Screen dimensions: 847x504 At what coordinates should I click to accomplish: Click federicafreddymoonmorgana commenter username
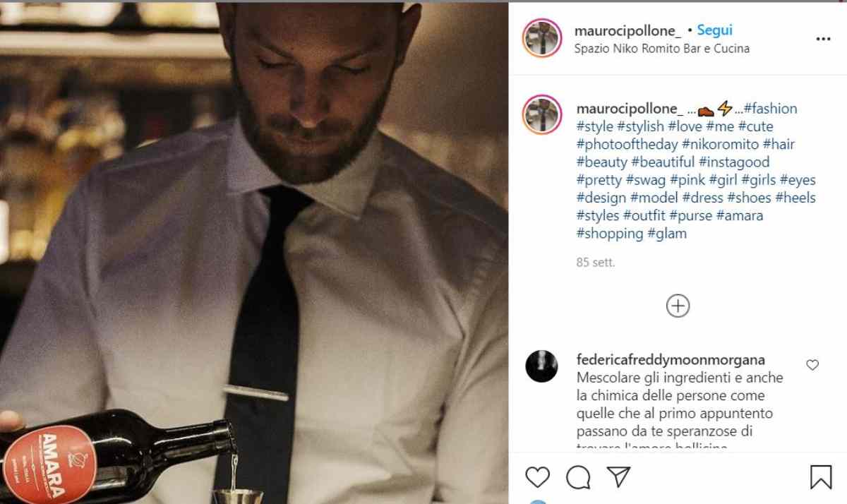tap(671, 360)
